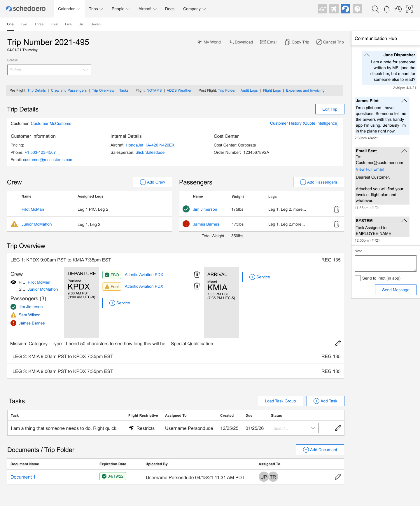Screen dimensions: 420x506
Task: Collapse Jane Dispatcher message
Action: 367,55
